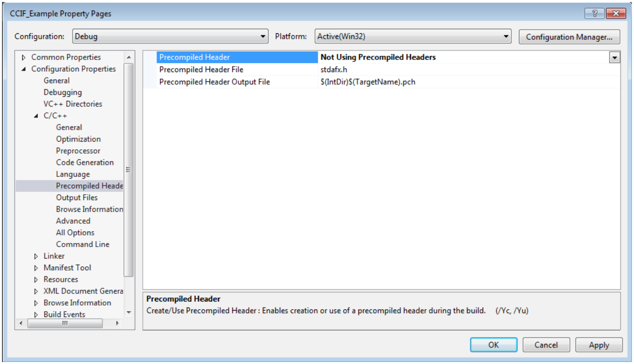
Task: Expand the Build Events node
Action: click(36, 315)
